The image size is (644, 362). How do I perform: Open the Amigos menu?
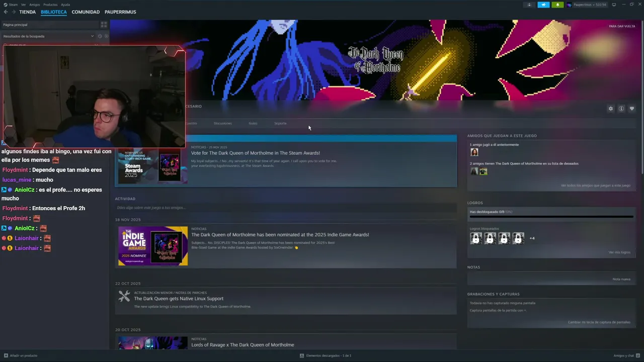click(34, 5)
